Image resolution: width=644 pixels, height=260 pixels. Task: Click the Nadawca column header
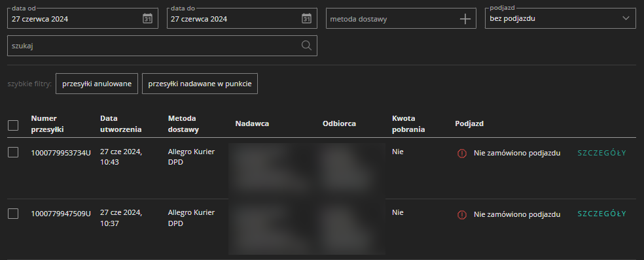coord(252,123)
